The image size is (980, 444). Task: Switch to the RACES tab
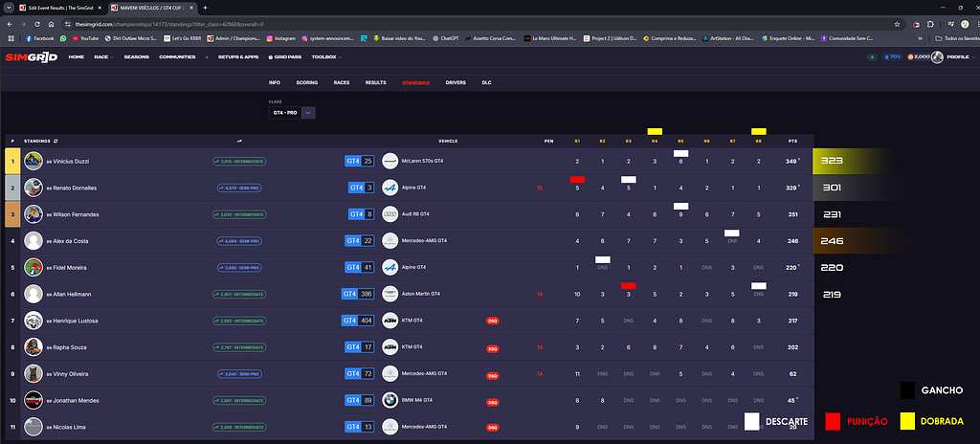342,82
